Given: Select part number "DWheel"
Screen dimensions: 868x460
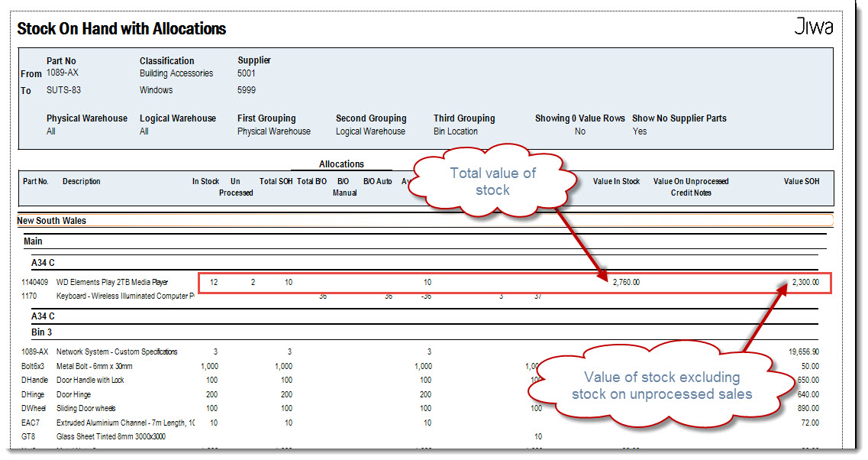Looking at the screenshot, I should pos(34,409).
